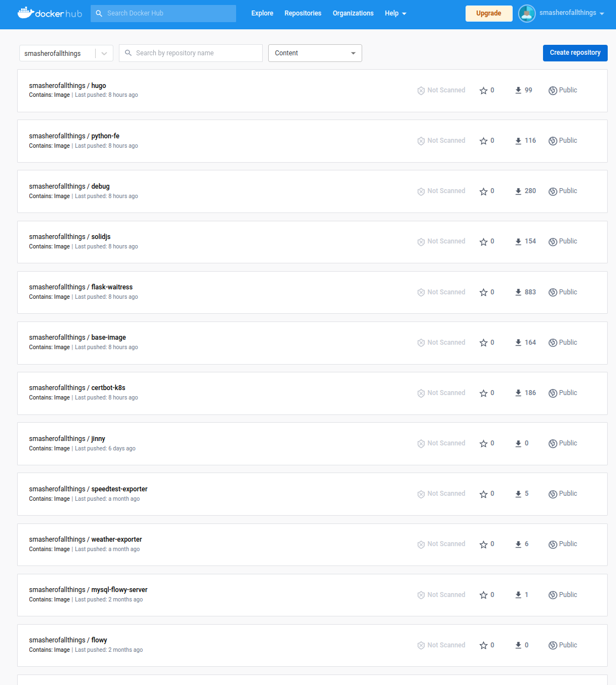Click the download icon on python-fe row
This screenshot has width=616, height=685.
[x=518, y=141]
